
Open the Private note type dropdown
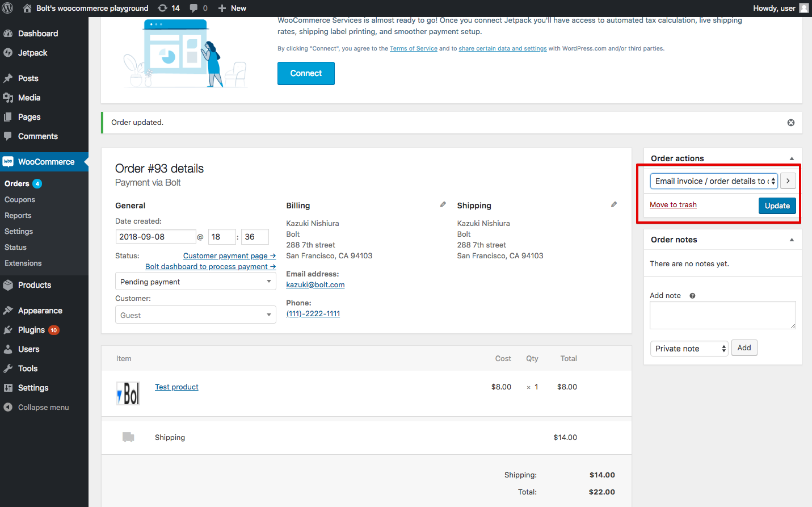[x=689, y=349]
